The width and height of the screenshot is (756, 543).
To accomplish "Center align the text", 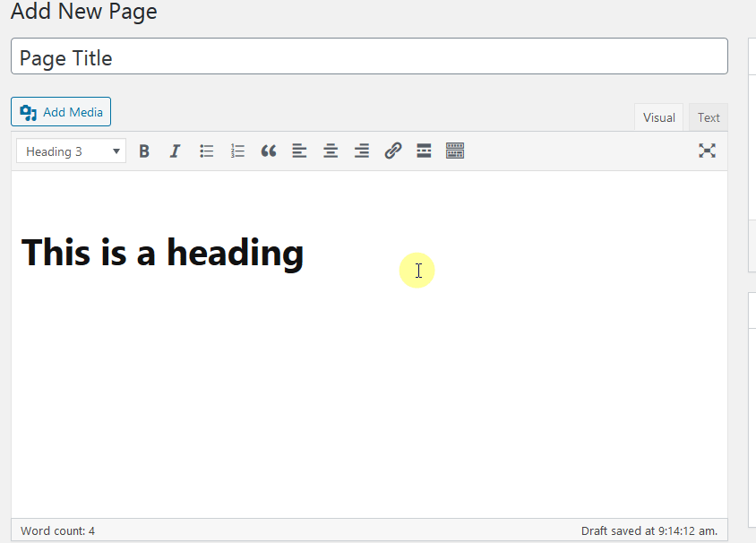I will [x=330, y=151].
